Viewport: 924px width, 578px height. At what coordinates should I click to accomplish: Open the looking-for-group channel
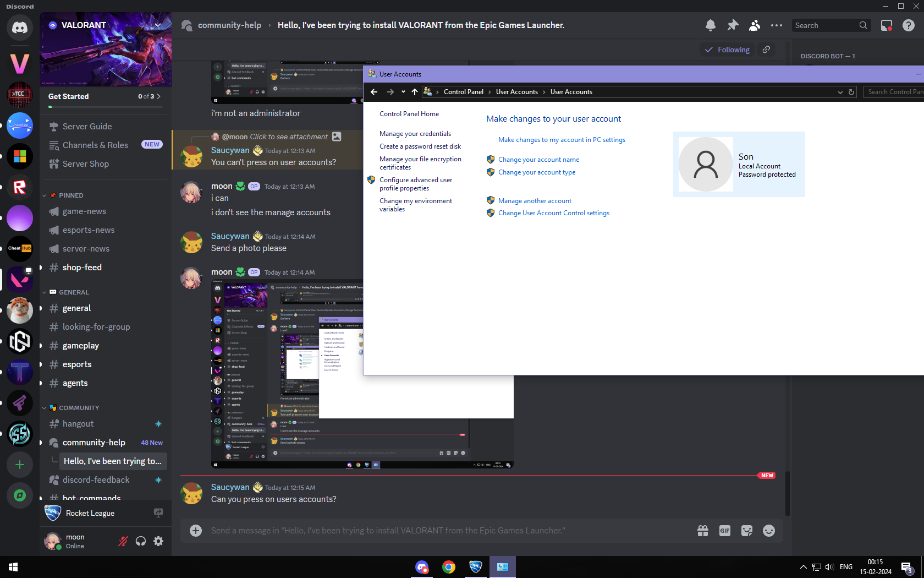coord(106,327)
